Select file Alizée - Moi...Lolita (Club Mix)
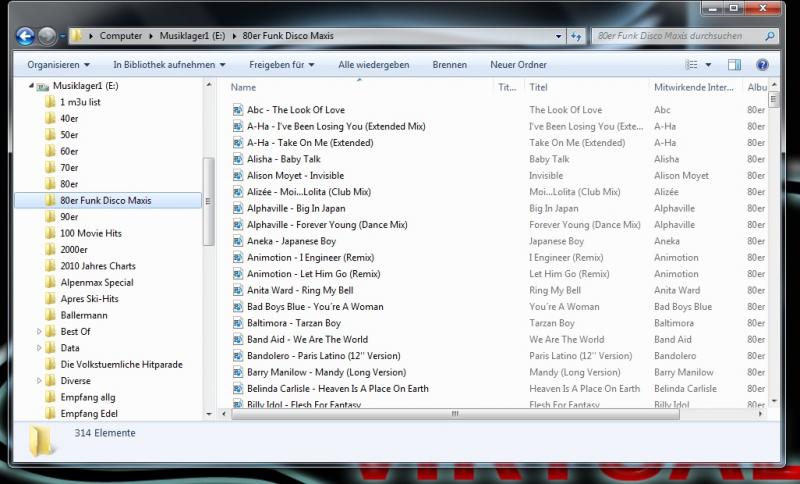Viewport: 800px width, 484px height. (x=309, y=192)
